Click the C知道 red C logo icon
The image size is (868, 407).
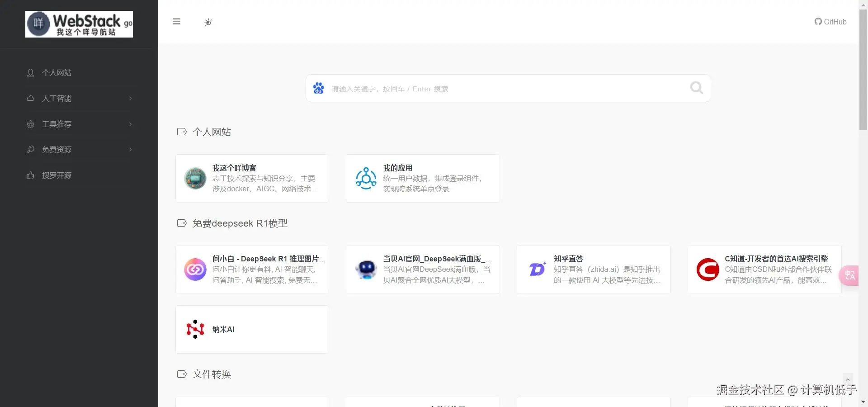click(x=708, y=270)
